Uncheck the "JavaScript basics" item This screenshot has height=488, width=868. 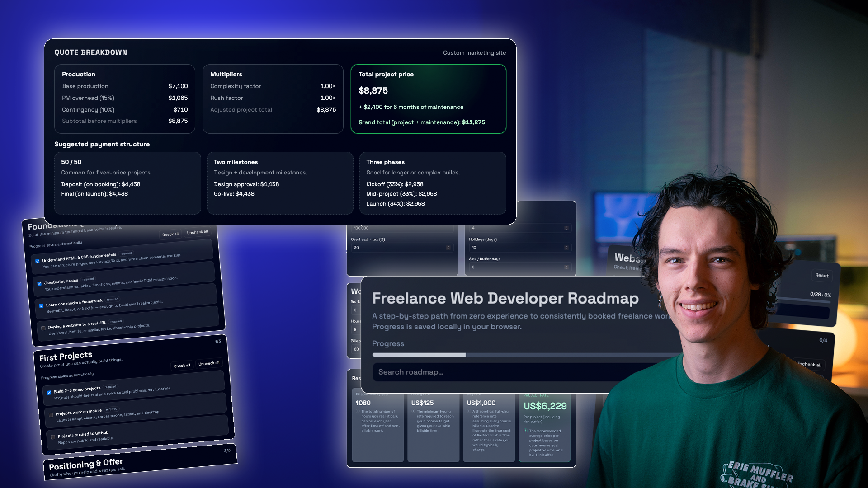pyautogui.click(x=40, y=282)
